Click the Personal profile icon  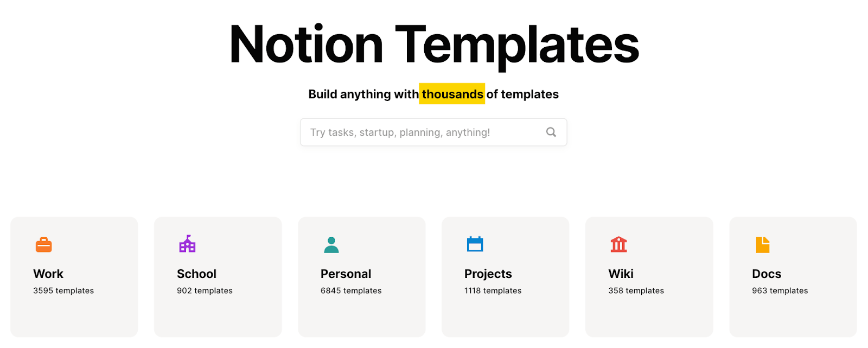[331, 244]
